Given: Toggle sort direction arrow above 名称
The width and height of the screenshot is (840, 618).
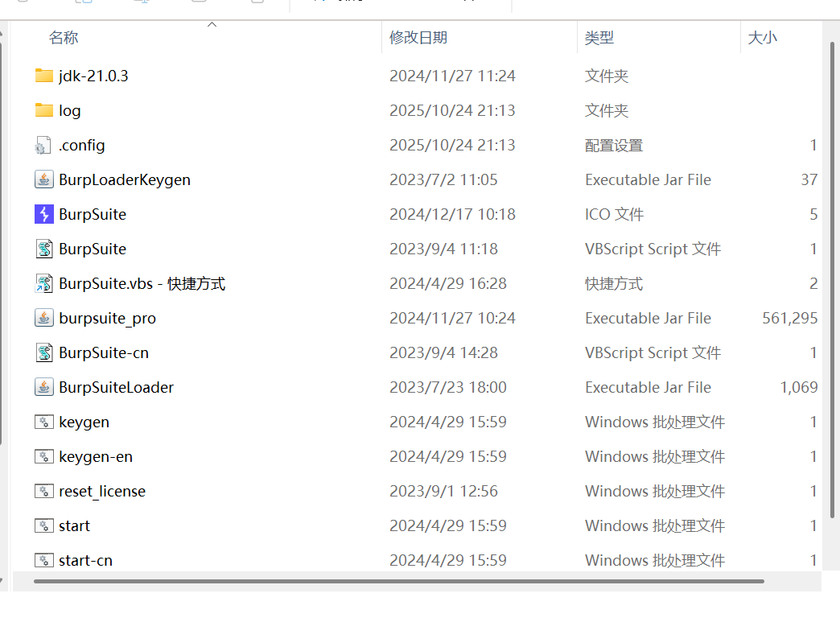Looking at the screenshot, I should [212, 25].
